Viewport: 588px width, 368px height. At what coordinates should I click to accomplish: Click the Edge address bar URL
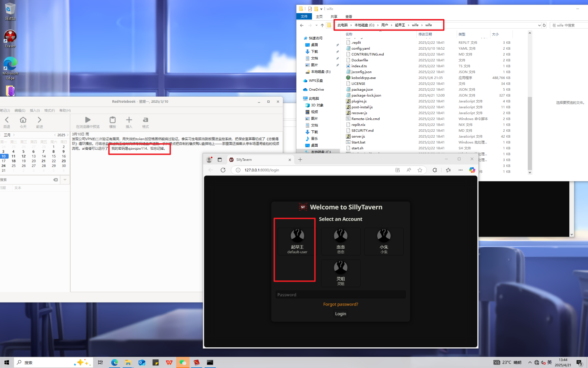tap(262, 170)
